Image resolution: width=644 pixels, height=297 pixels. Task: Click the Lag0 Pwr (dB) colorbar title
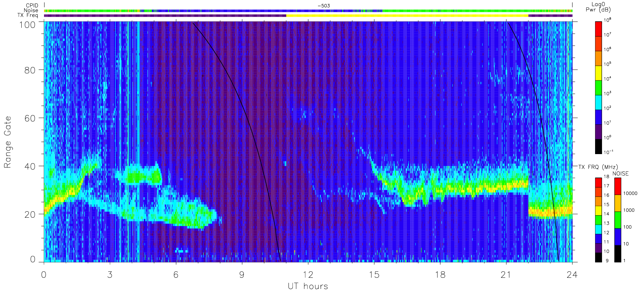598,7
